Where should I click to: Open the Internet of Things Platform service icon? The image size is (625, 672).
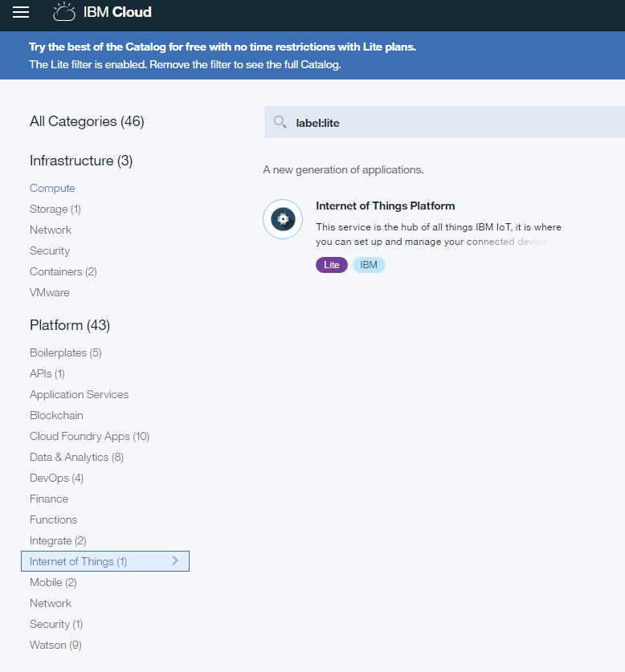tap(283, 219)
